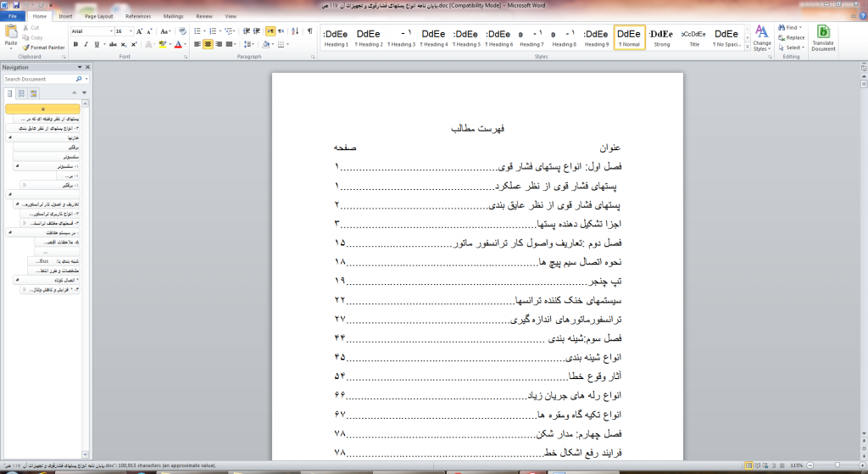Open the font color picker arrow
This screenshot has height=474, width=868.
[x=186, y=44]
